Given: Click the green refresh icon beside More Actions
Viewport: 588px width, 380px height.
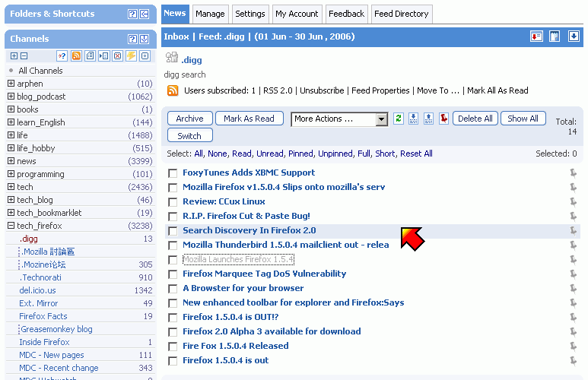Looking at the screenshot, I should (398, 119).
